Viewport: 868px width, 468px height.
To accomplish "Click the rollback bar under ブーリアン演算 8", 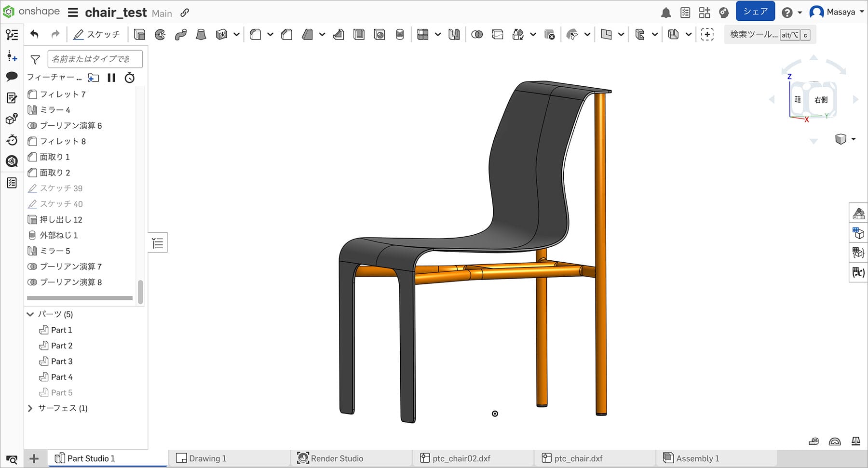I will coord(80,298).
